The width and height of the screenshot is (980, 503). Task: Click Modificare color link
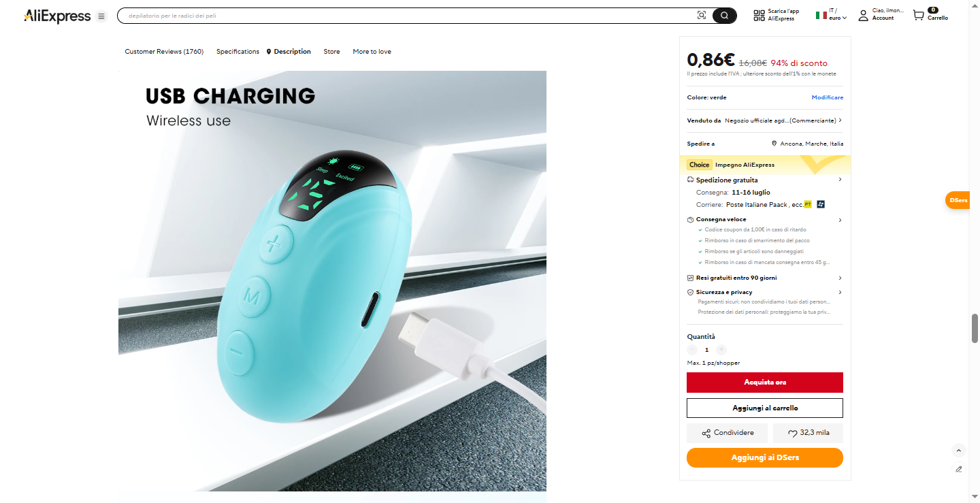(827, 97)
